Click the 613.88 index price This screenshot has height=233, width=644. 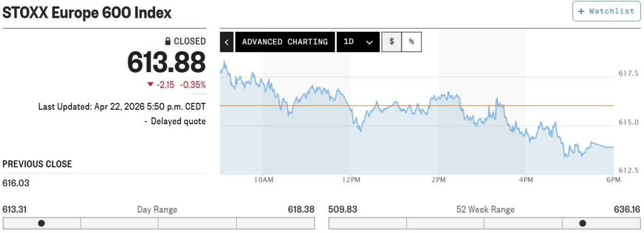tap(167, 62)
